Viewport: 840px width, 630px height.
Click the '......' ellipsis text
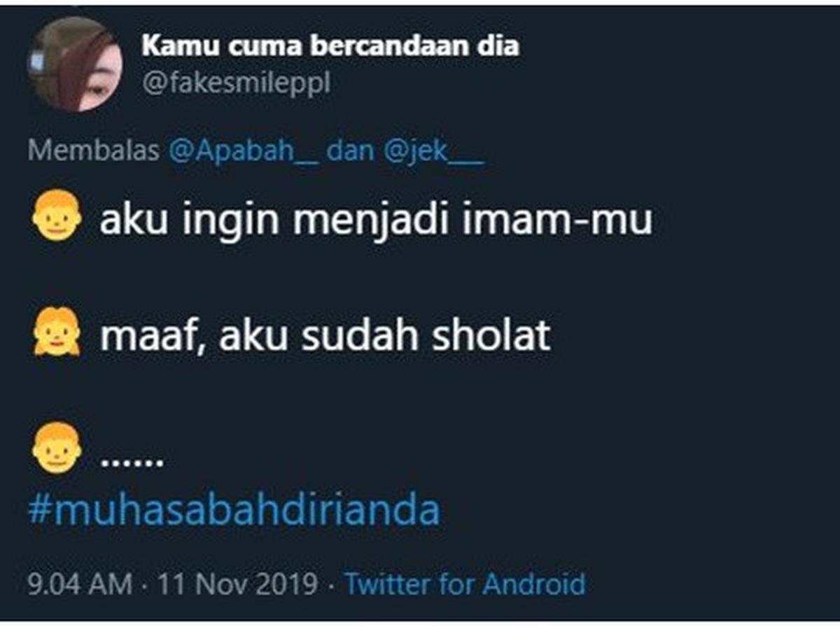click(x=132, y=461)
